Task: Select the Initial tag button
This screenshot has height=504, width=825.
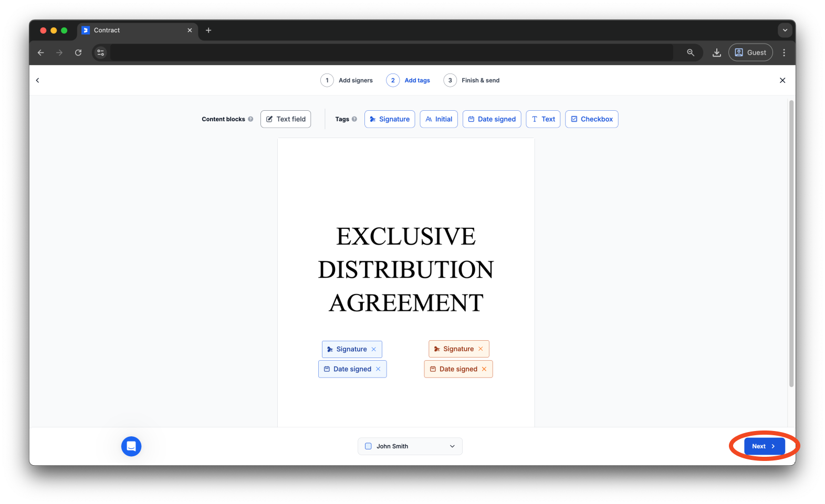Action: [x=438, y=119]
